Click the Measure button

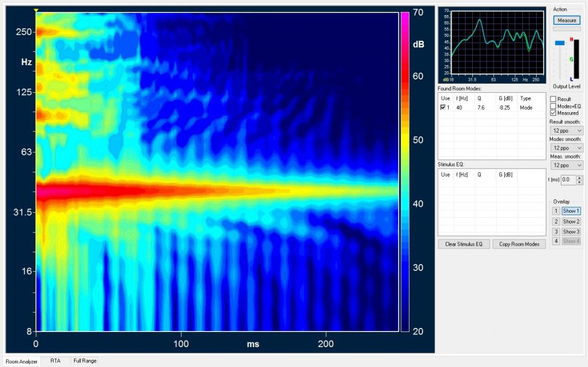coord(567,20)
